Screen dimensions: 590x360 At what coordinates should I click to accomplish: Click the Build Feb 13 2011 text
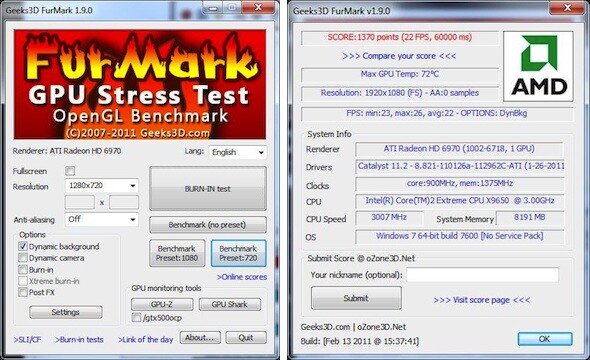(x=359, y=341)
